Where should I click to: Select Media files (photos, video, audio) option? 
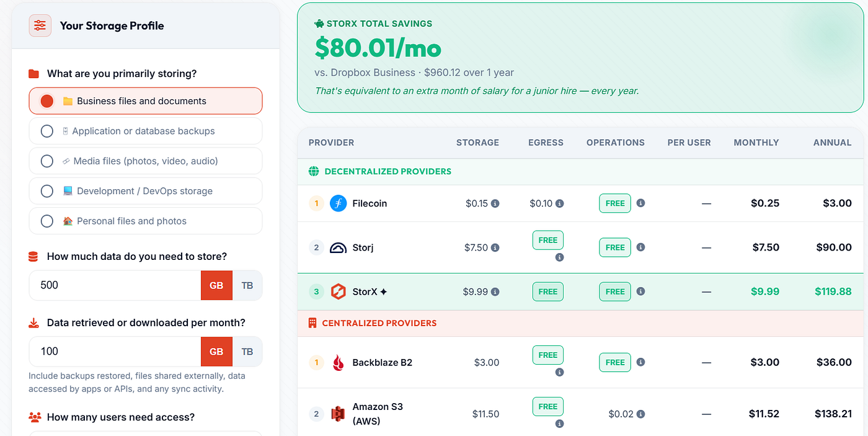(146, 161)
